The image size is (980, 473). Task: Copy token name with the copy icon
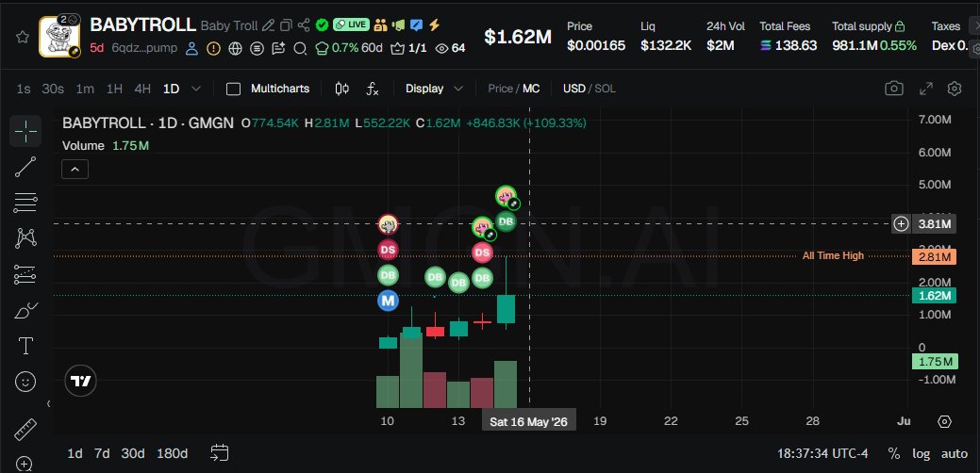pyautogui.click(x=286, y=25)
